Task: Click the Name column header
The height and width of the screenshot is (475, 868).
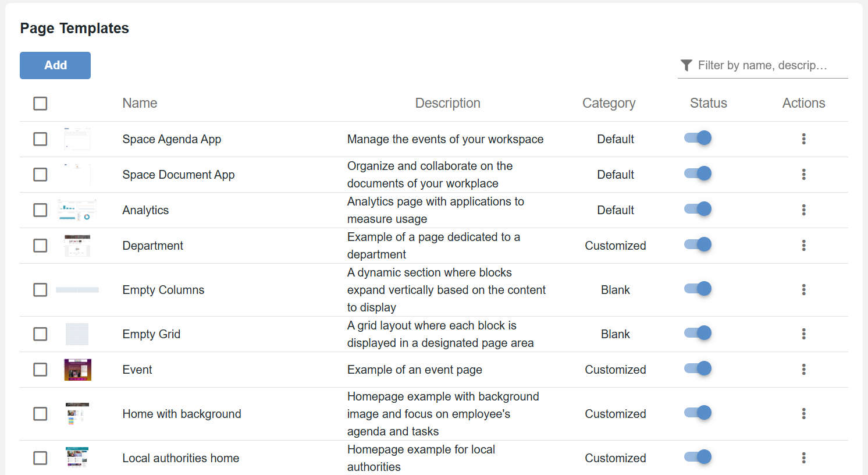Action: tap(140, 103)
